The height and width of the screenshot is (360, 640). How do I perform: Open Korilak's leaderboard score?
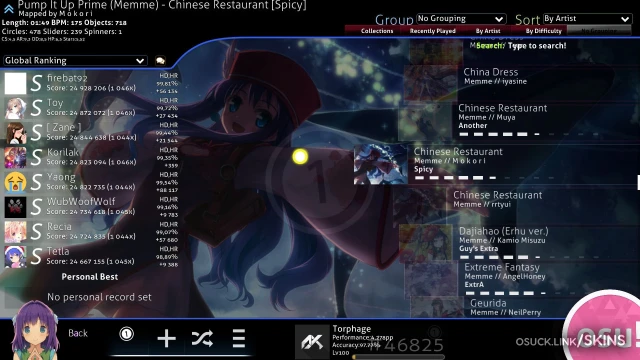91,157
